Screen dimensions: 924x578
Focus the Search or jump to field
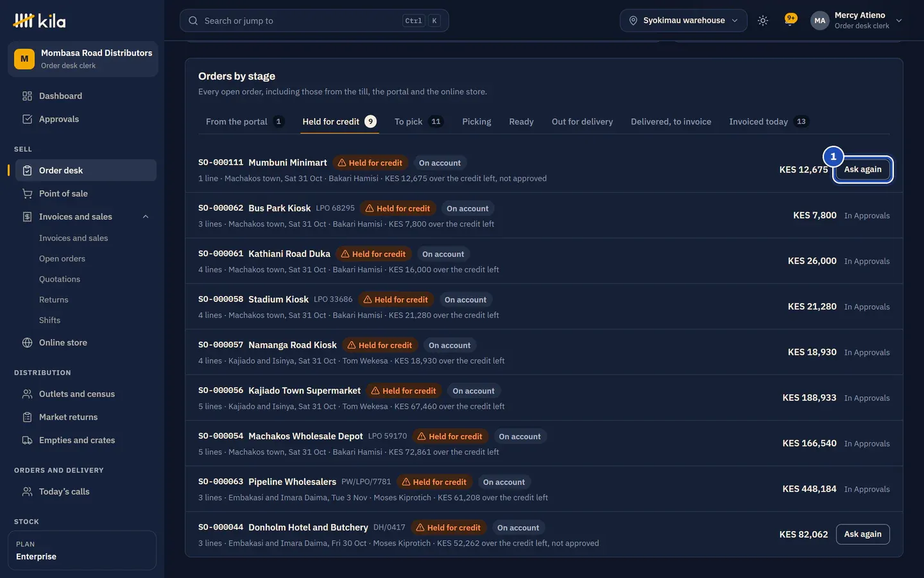(314, 21)
